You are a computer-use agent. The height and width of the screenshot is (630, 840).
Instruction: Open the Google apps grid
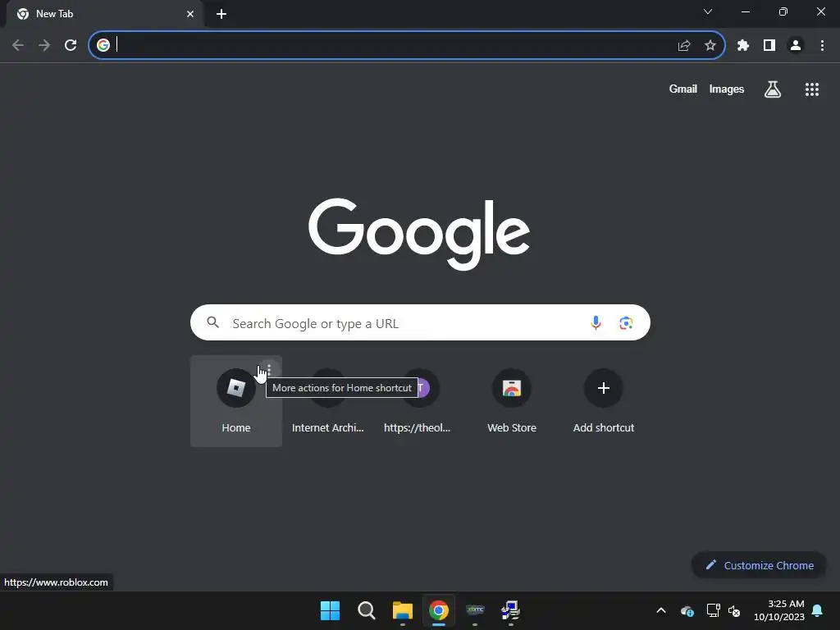(x=811, y=89)
